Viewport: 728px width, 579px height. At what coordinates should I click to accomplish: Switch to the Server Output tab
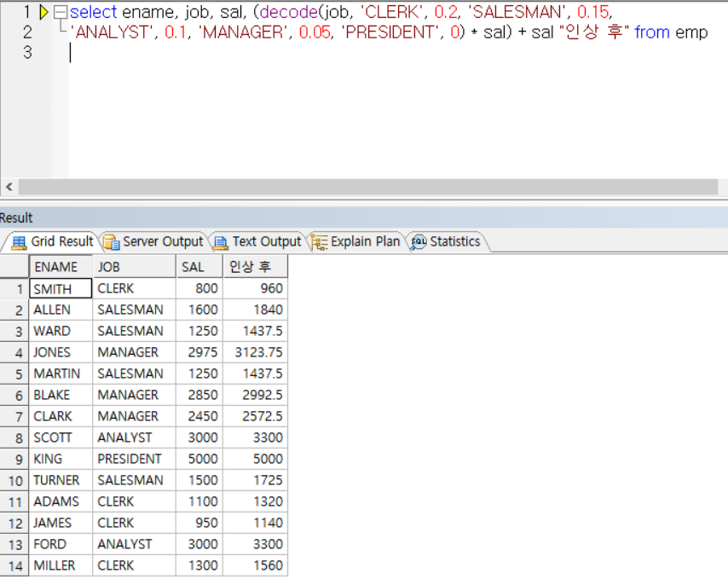click(153, 241)
